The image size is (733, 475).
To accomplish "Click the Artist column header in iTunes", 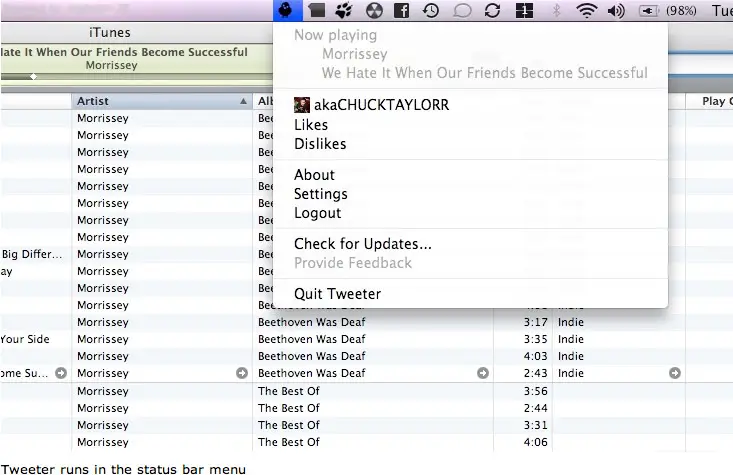I will pyautogui.click(x=162, y=101).
